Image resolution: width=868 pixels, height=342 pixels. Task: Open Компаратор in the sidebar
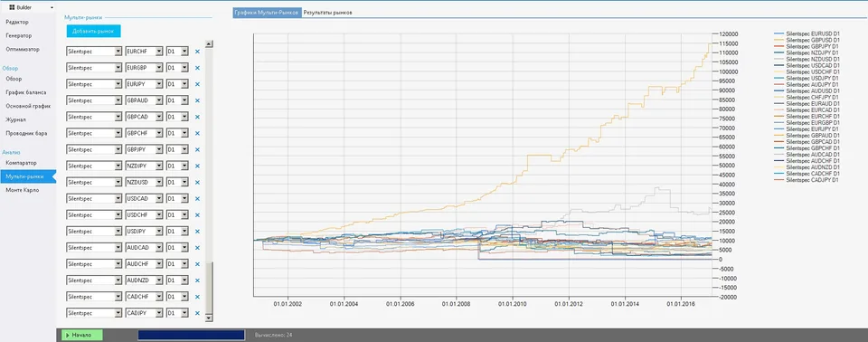tap(21, 163)
